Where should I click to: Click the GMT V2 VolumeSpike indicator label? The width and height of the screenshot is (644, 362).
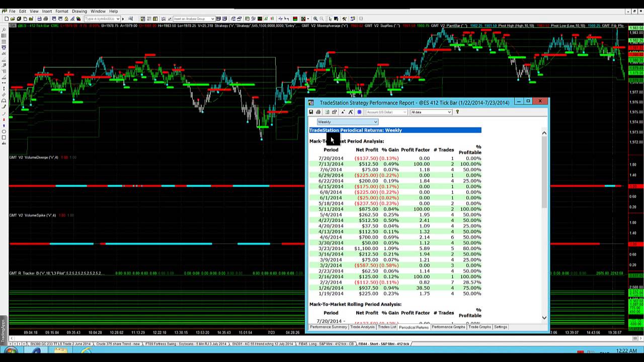click(33, 215)
